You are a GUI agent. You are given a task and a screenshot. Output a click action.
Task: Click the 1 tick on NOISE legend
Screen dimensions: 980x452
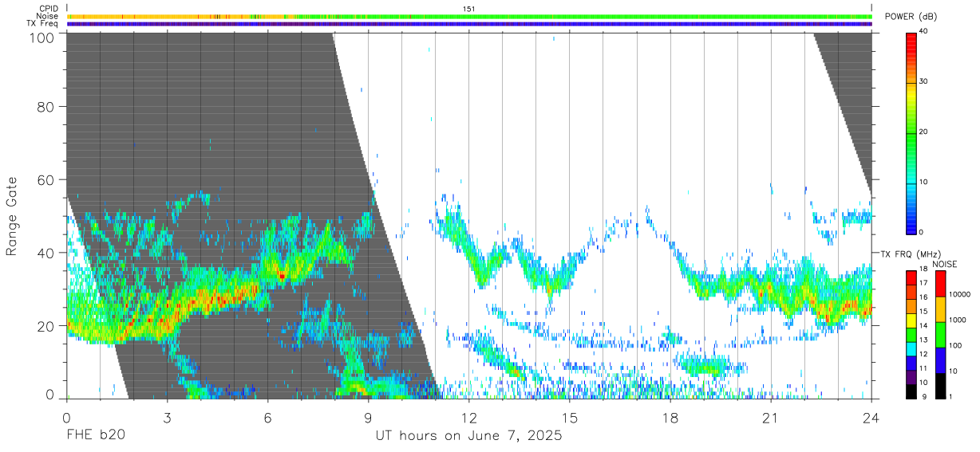(x=951, y=396)
